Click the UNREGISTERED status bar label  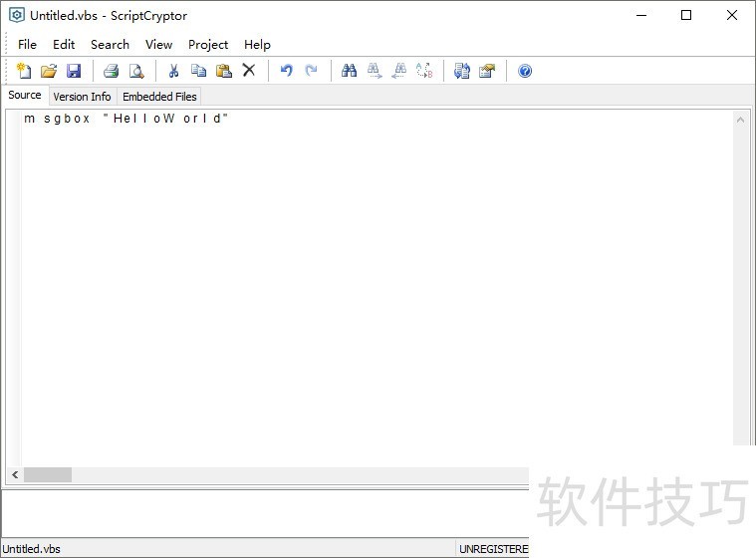(493, 549)
